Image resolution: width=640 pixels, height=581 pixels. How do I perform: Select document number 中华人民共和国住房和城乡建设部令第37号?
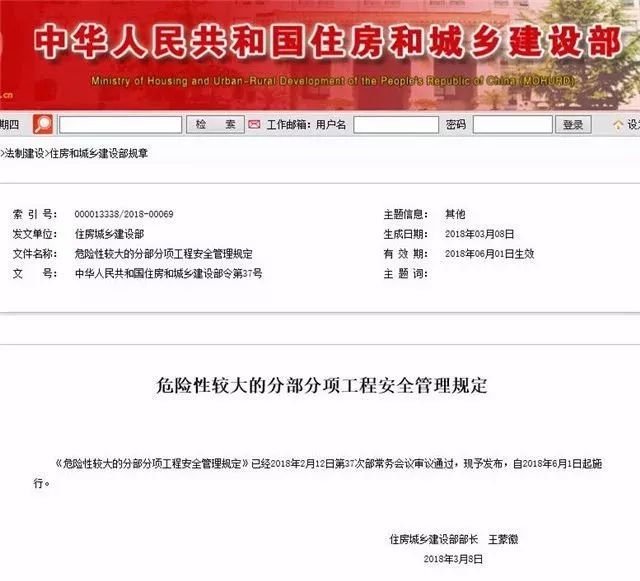(168, 273)
